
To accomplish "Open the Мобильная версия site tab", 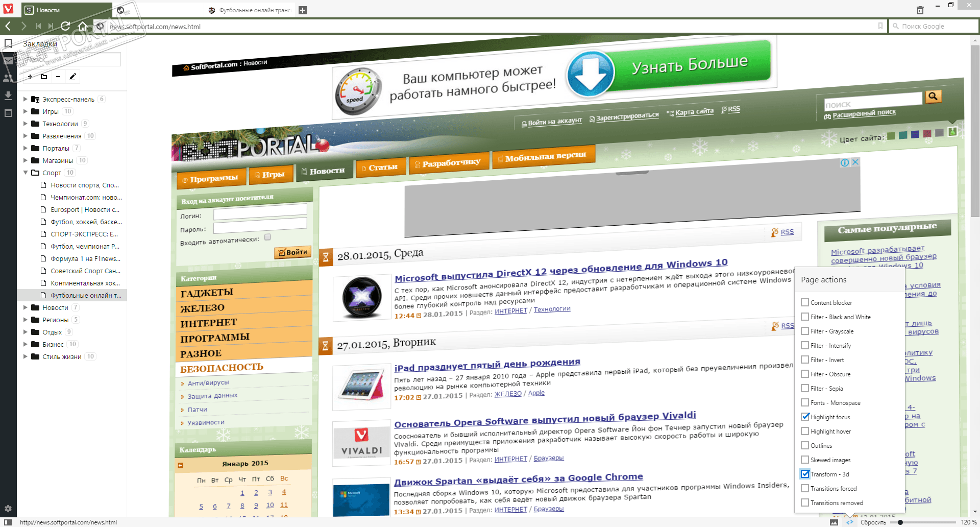I will point(544,157).
